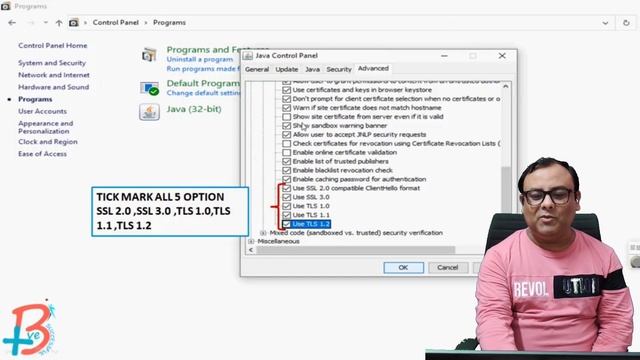Click vertical scrollbar thumb in settings tree
The height and width of the screenshot is (360, 640).
click(x=506, y=189)
